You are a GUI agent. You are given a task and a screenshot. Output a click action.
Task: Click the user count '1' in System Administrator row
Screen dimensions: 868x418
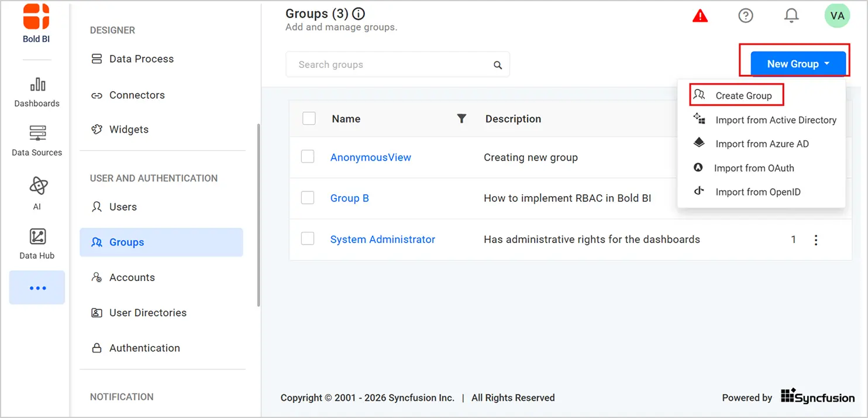(x=794, y=239)
